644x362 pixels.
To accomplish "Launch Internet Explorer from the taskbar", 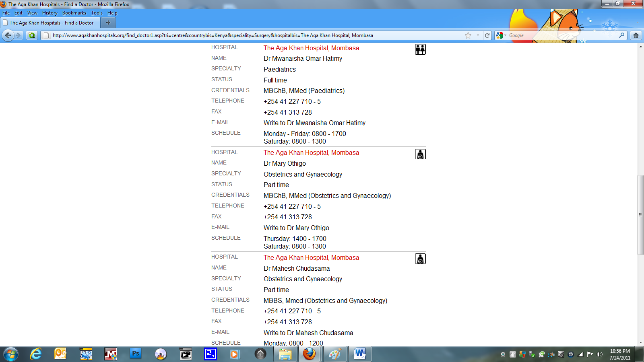I will 36,354.
